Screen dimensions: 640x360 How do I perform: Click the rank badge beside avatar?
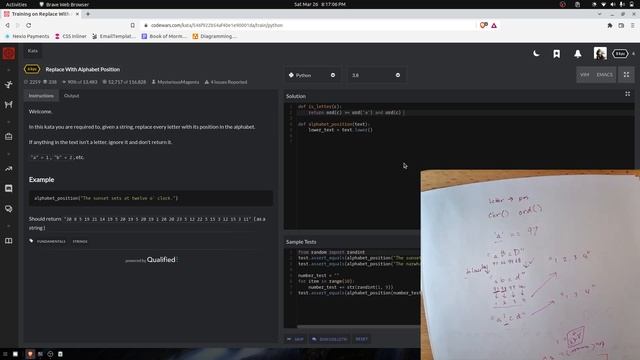[620, 53]
